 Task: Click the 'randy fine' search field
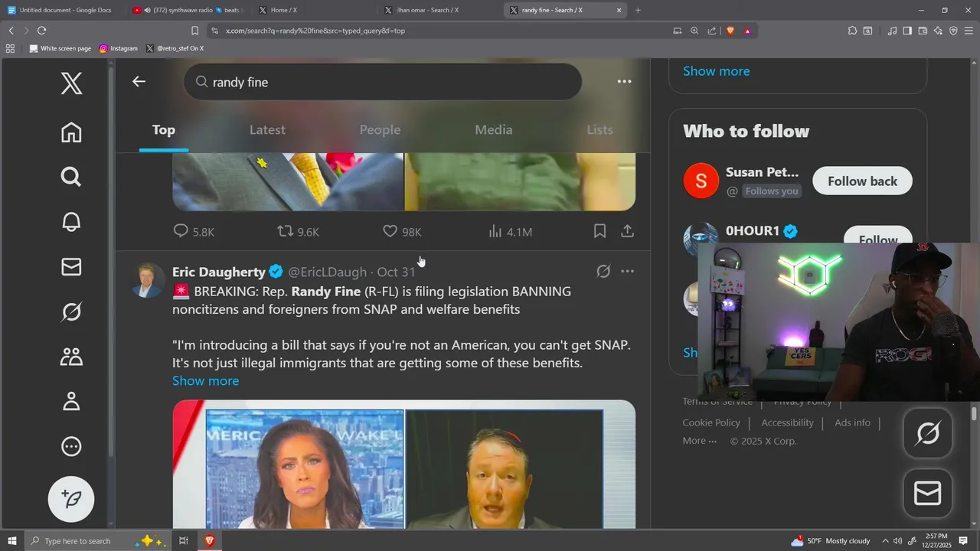tap(382, 82)
